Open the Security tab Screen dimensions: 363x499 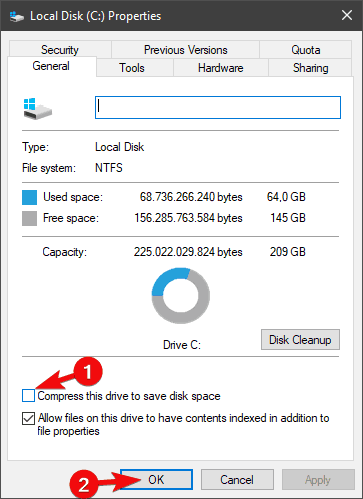tap(60, 50)
